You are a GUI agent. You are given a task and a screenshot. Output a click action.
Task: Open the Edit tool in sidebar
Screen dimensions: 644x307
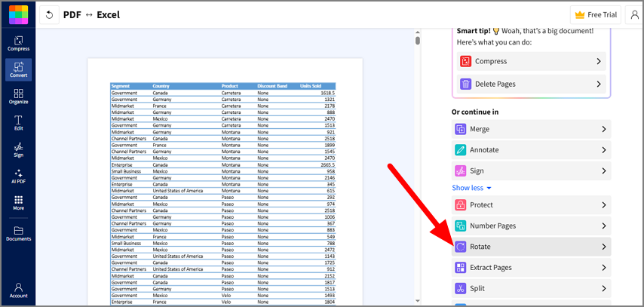19,123
